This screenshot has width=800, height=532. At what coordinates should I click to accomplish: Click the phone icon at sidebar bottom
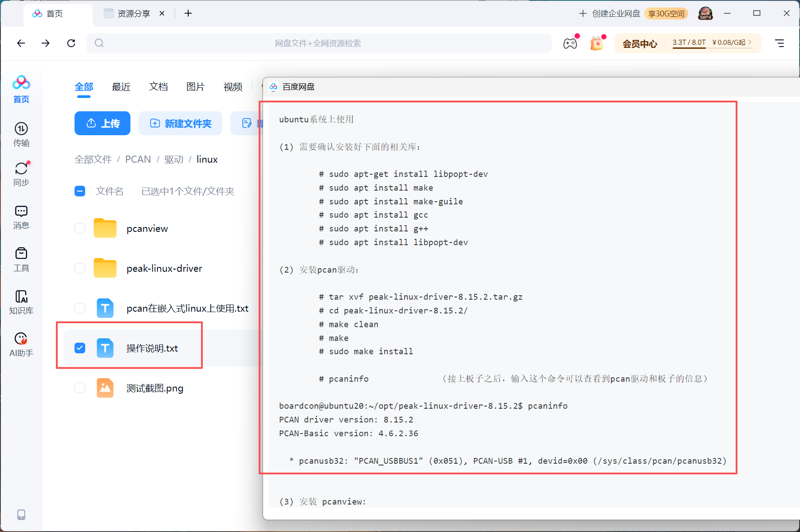point(21,514)
